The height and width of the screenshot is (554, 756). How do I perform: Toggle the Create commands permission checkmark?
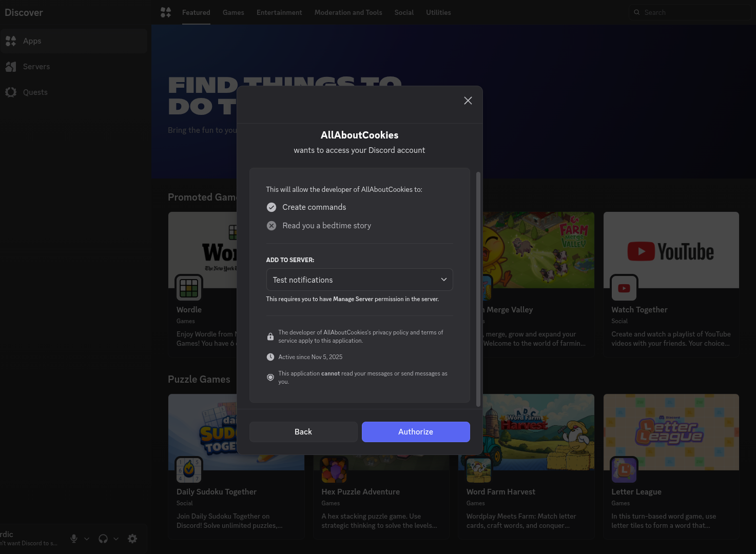[272, 207]
